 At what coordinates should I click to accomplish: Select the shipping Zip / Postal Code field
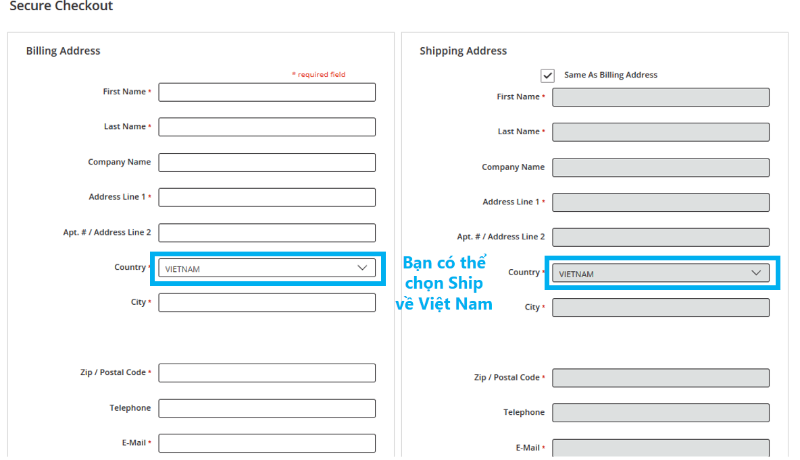660,378
